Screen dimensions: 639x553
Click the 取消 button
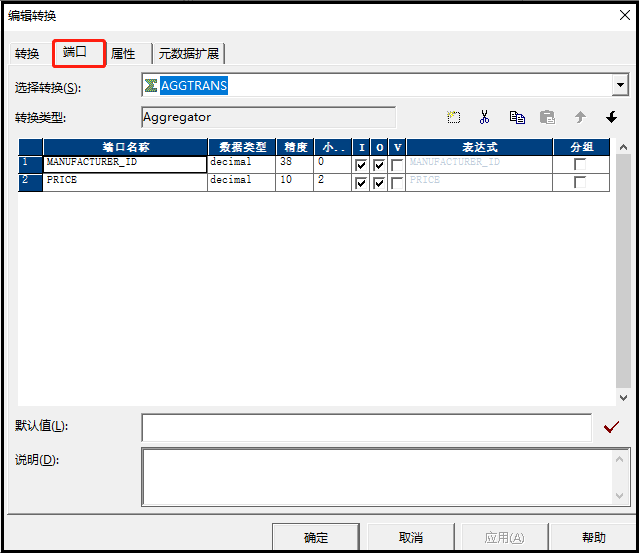pyautogui.click(x=411, y=537)
